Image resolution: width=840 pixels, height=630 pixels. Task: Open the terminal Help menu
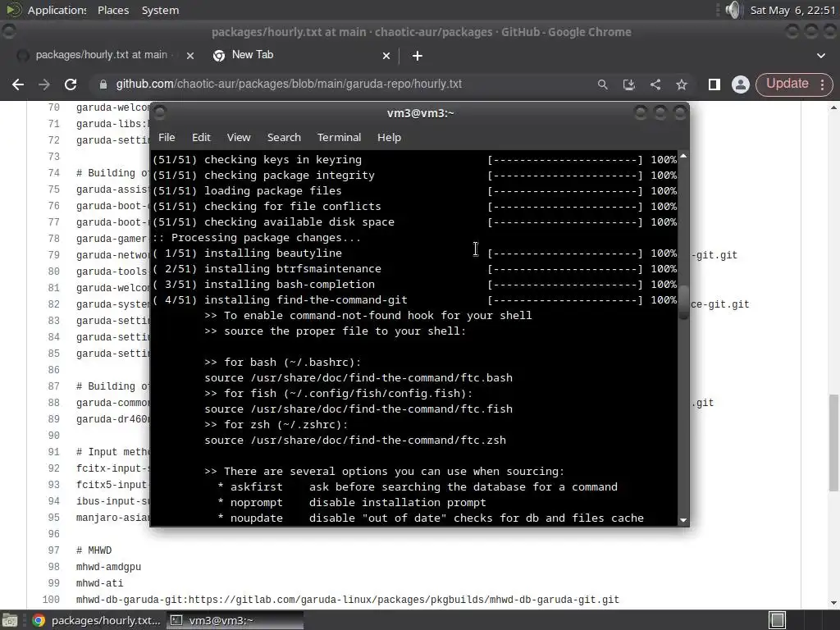click(x=389, y=138)
